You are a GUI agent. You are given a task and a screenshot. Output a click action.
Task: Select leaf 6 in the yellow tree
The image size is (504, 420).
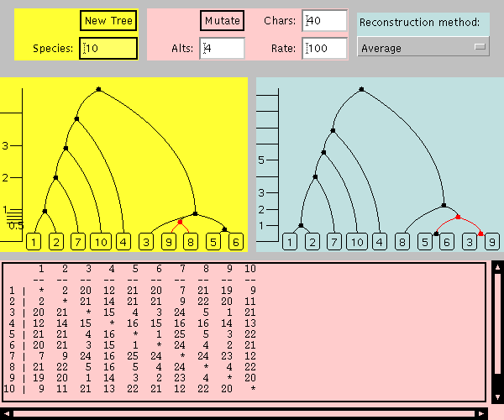tap(235, 242)
